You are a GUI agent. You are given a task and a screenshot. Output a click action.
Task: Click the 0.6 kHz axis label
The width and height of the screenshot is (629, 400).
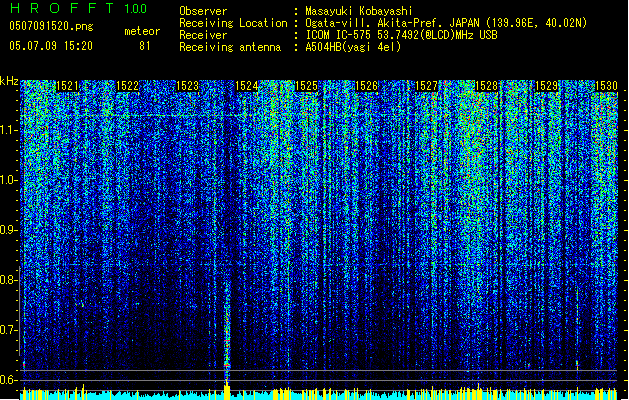click(8, 380)
